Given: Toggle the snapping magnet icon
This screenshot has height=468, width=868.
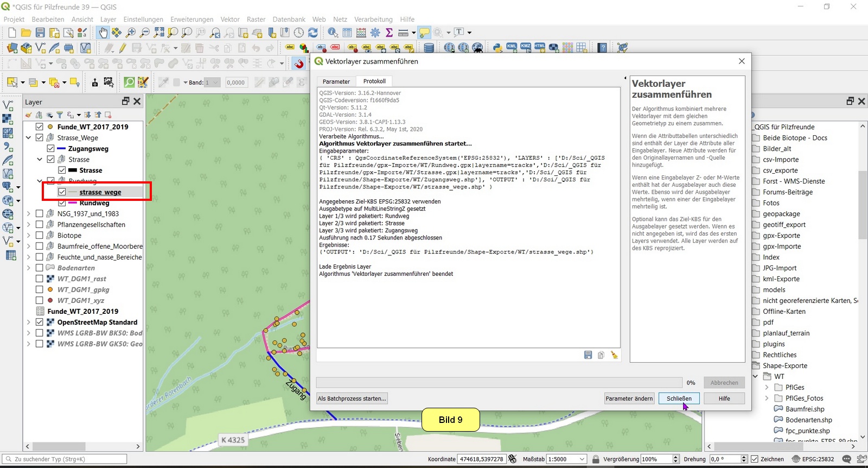Looking at the screenshot, I should pos(298,64).
